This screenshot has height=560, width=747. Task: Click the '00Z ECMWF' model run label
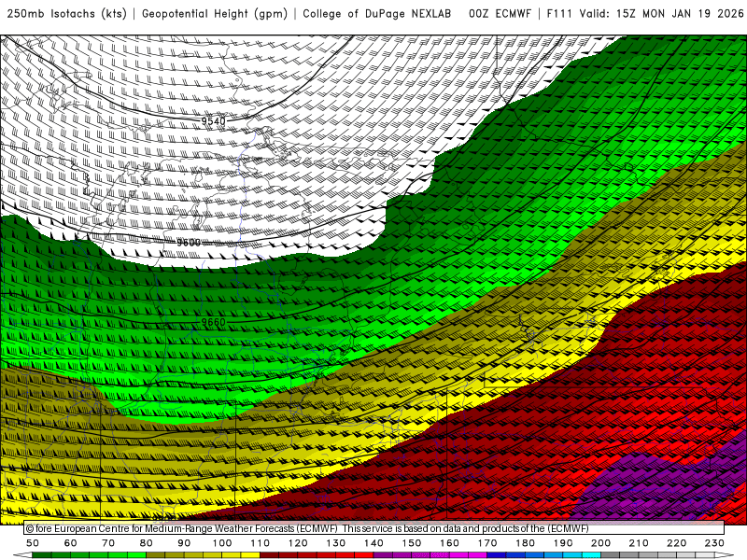[500, 14]
